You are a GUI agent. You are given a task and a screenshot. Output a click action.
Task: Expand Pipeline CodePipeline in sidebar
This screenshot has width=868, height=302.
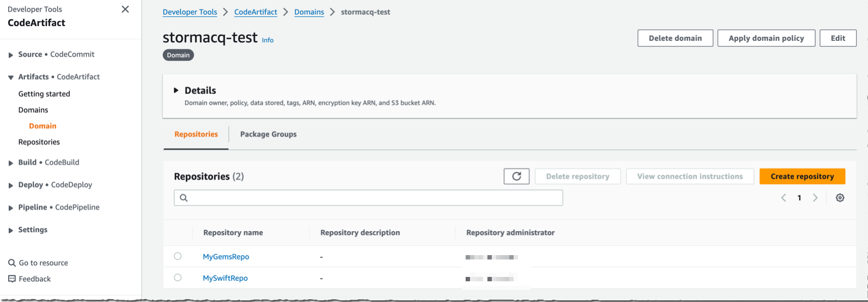tap(10, 208)
